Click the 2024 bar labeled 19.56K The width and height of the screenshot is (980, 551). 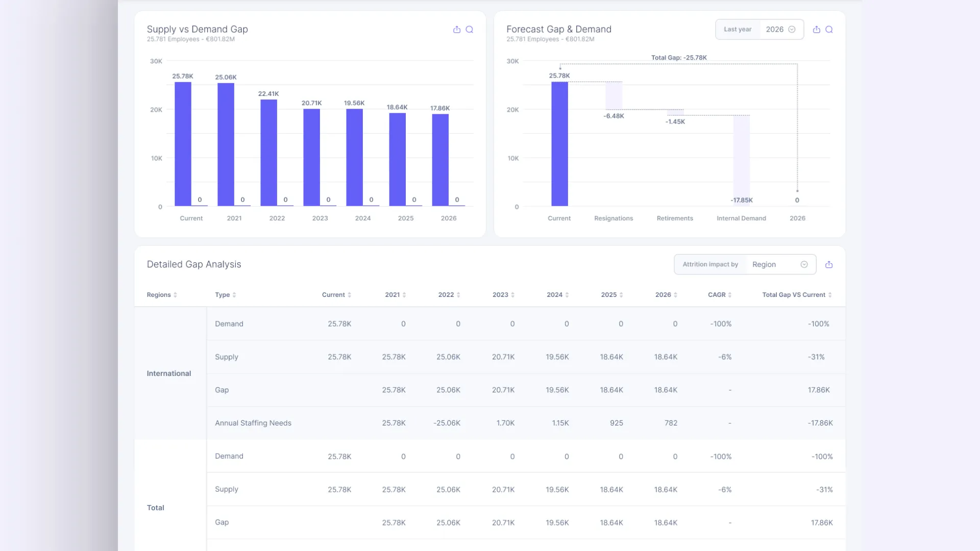355,158
